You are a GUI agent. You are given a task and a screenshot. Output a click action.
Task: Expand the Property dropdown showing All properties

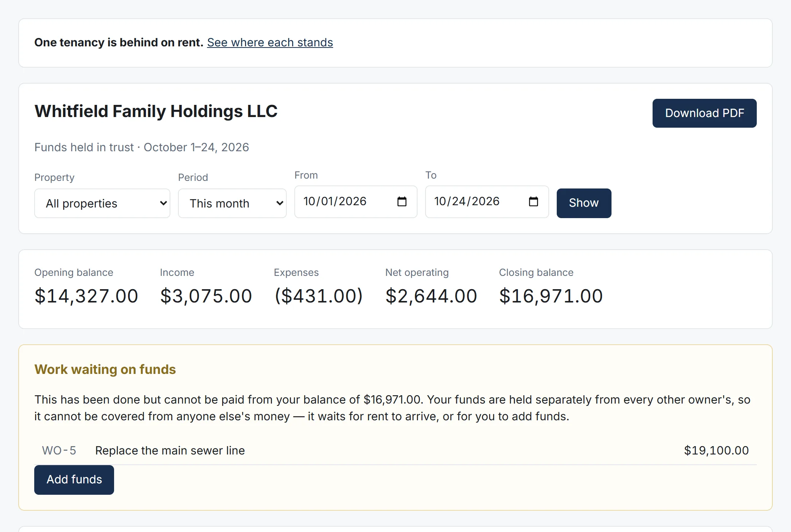[102, 203]
